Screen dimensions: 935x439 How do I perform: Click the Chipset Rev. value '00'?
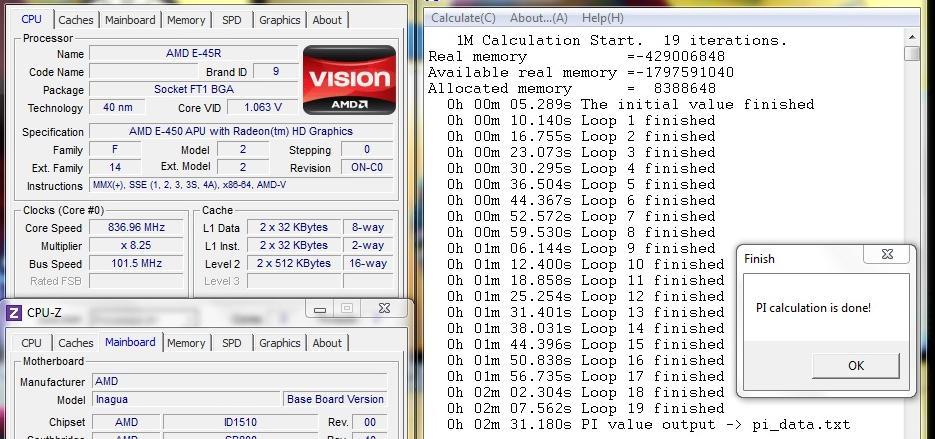[x=370, y=422]
